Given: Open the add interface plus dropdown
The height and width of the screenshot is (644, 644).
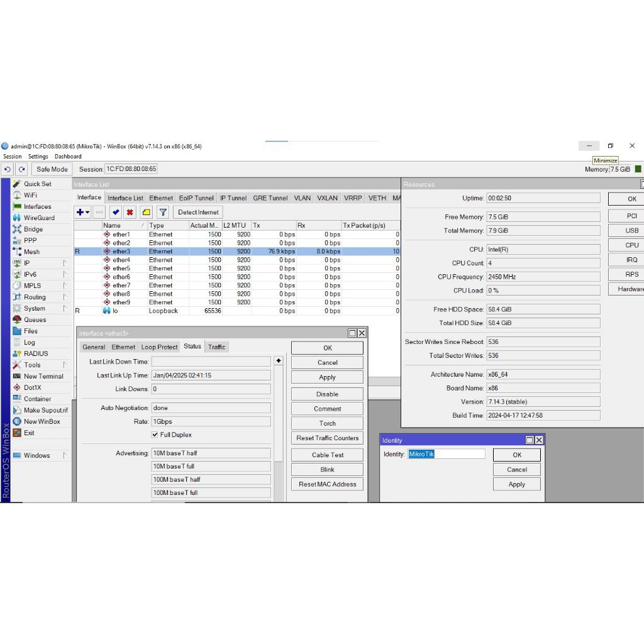Looking at the screenshot, I should (x=83, y=213).
